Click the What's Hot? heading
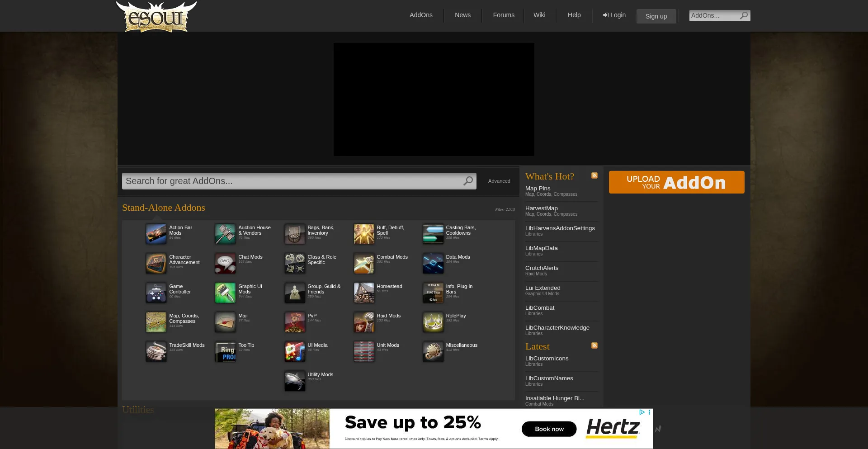 (x=550, y=176)
